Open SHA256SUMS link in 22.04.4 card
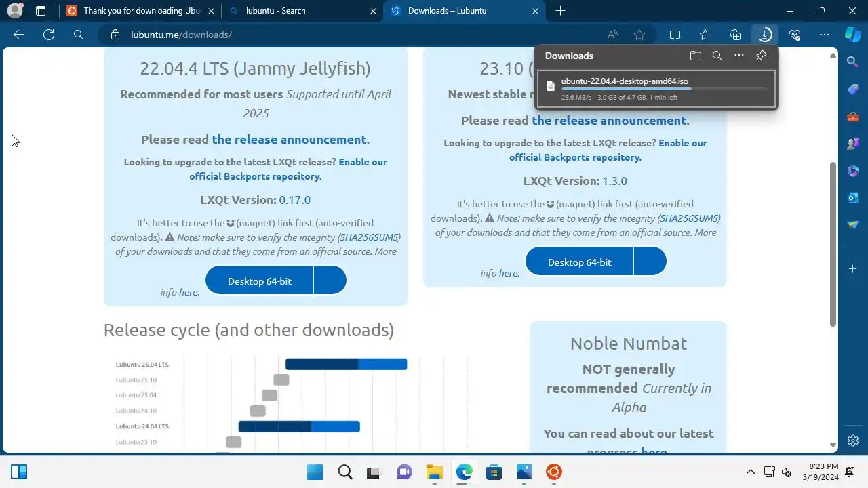The height and width of the screenshot is (488, 868). click(x=369, y=237)
